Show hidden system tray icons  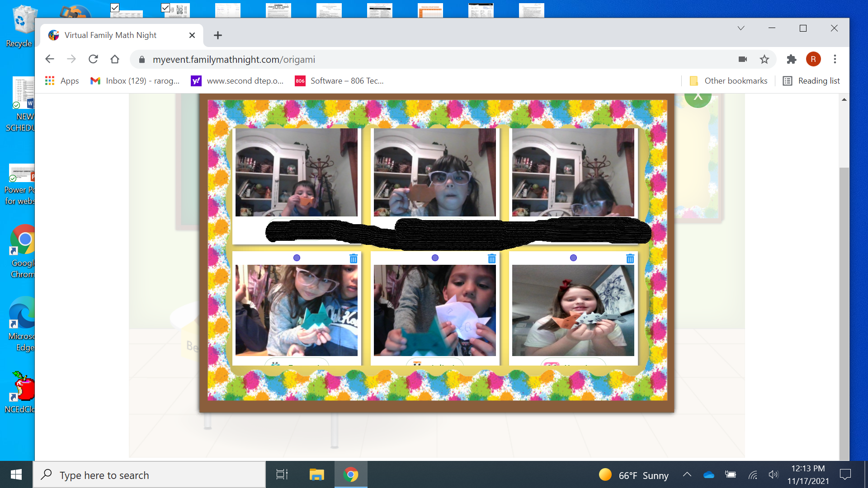[x=687, y=474]
